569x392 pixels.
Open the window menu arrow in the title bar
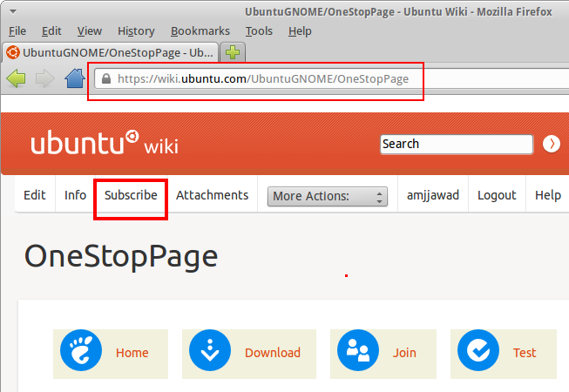click(13, 11)
